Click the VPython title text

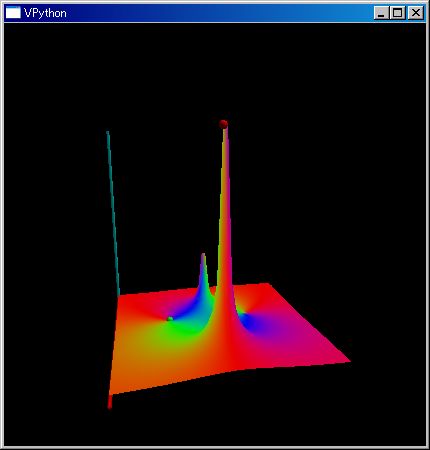pyautogui.click(x=45, y=13)
